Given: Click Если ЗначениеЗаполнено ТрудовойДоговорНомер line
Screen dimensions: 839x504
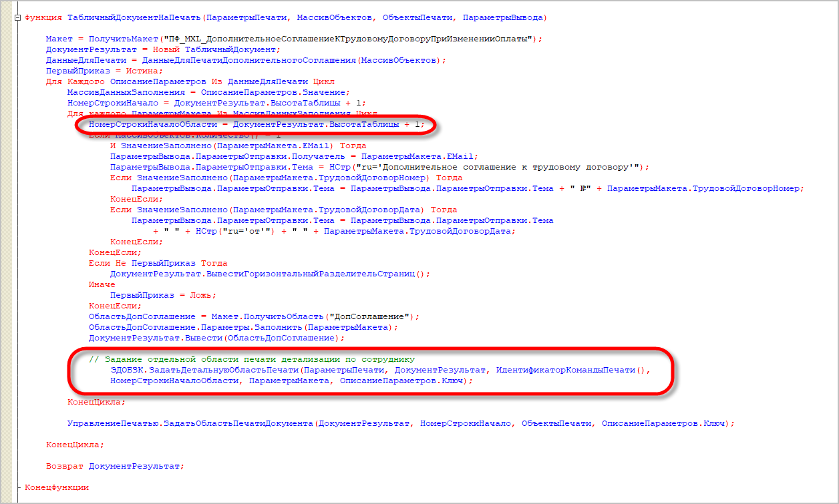Looking at the screenshot, I should tap(287, 178).
